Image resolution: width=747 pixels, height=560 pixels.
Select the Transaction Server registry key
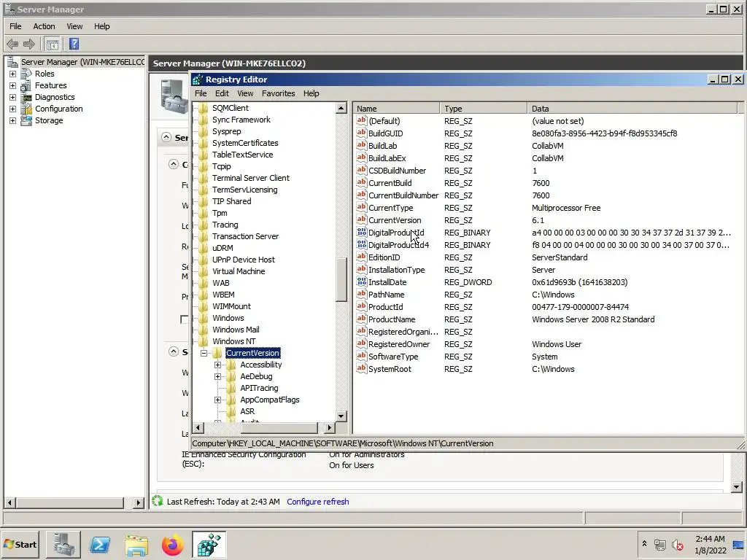245,236
